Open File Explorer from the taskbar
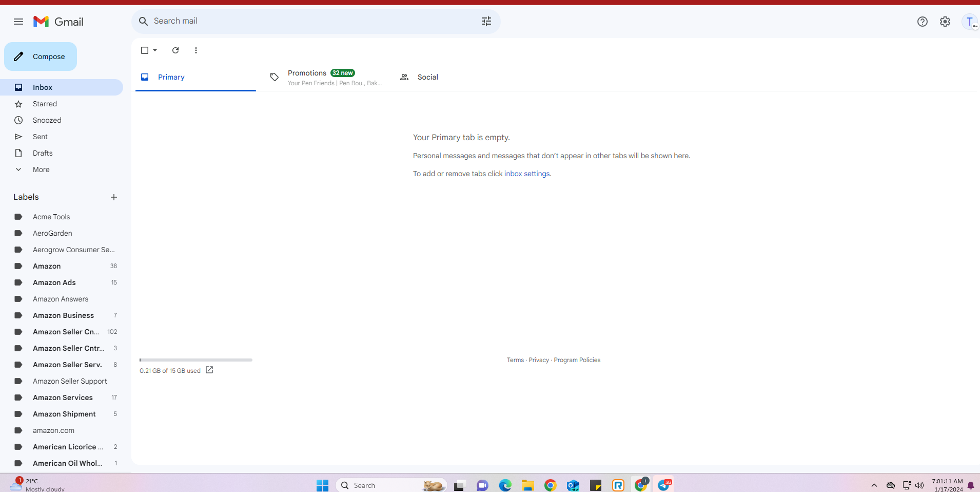The height and width of the screenshot is (492, 980). click(x=528, y=485)
